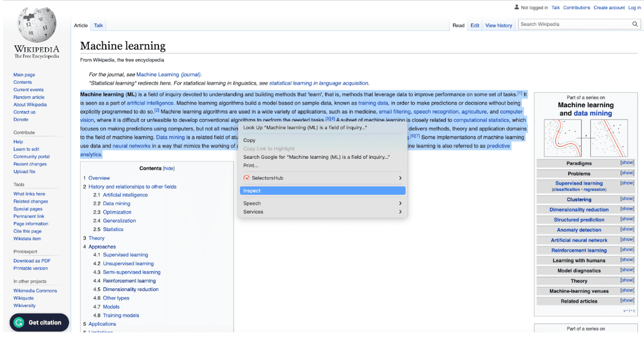This screenshot has height=337, width=644.
Task: Click 'Donate' in the left sidebar
Action: [x=21, y=119]
